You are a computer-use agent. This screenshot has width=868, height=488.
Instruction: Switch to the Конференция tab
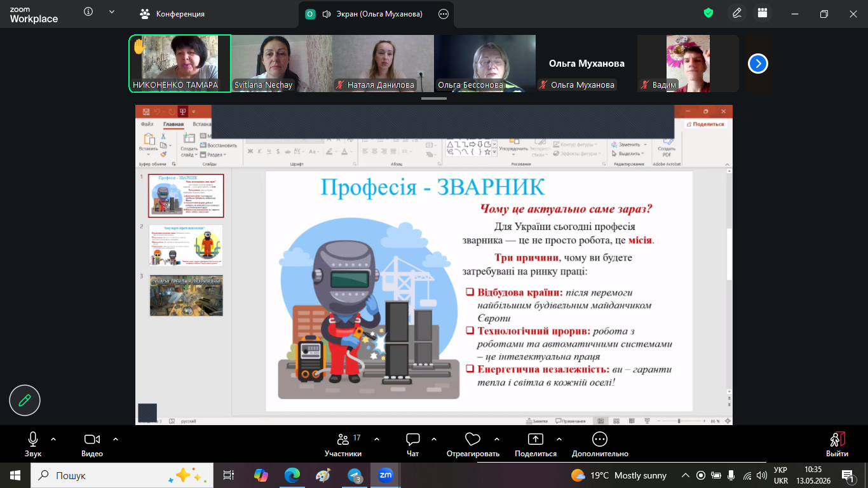172,14
